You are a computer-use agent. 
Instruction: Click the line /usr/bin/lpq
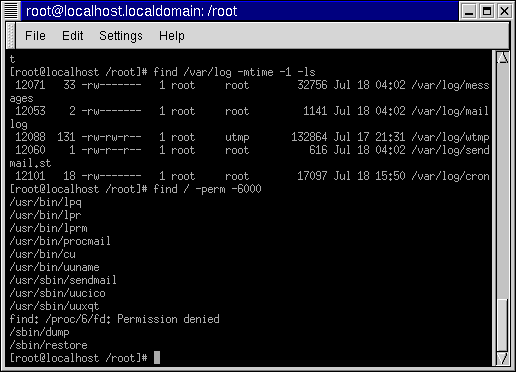pyautogui.click(x=45, y=202)
